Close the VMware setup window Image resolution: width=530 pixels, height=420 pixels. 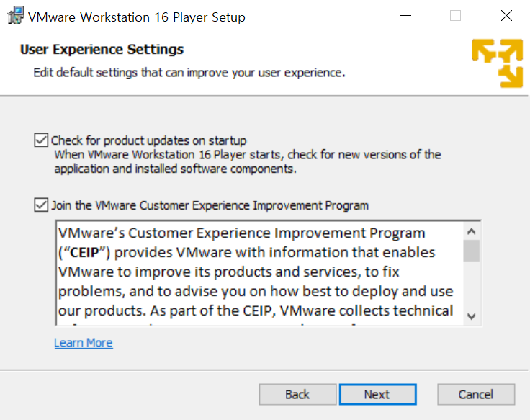[506, 16]
